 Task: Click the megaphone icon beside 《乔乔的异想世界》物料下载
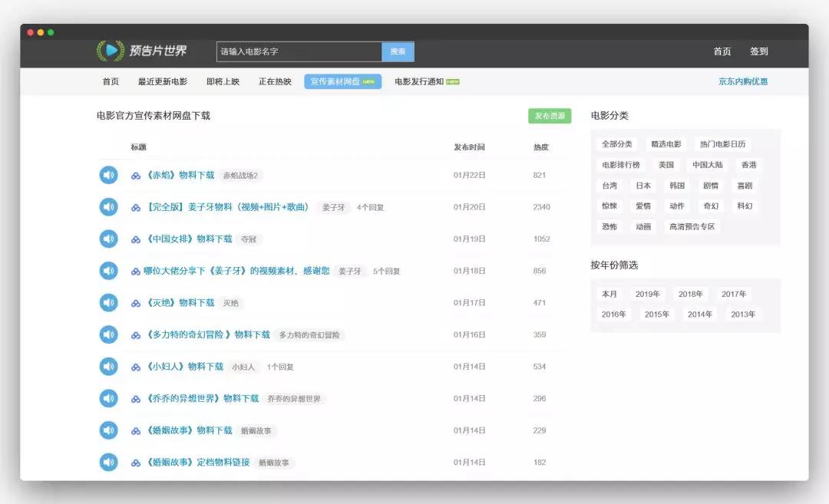click(108, 398)
